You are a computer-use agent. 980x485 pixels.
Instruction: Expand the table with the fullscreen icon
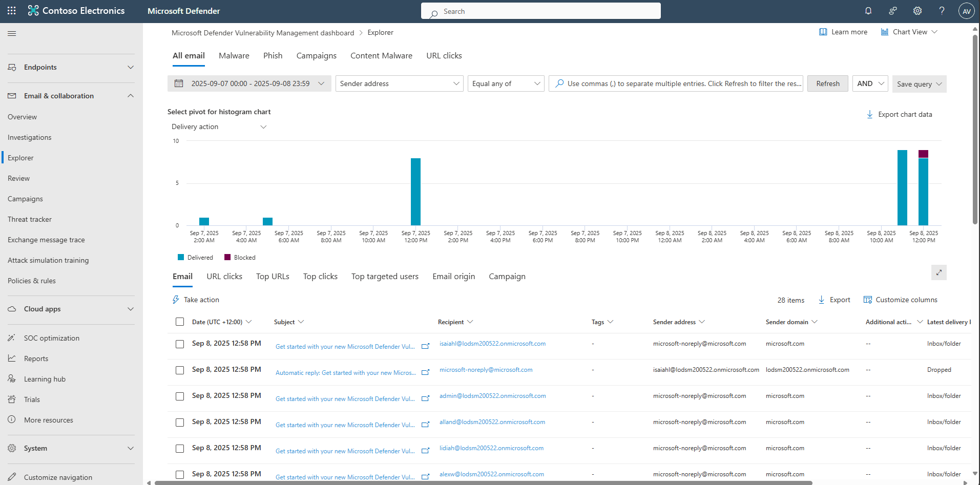(x=939, y=272)
